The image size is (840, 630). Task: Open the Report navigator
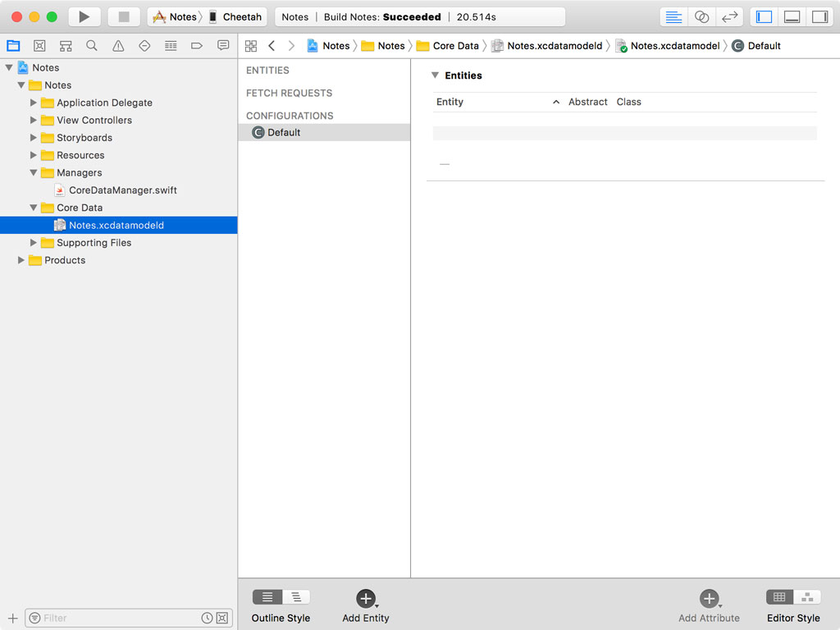coord(222,45)
